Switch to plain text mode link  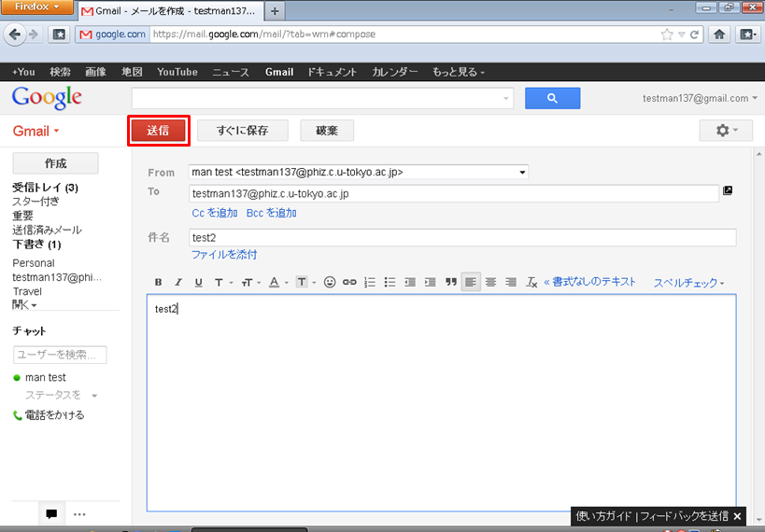click(589, 282)
